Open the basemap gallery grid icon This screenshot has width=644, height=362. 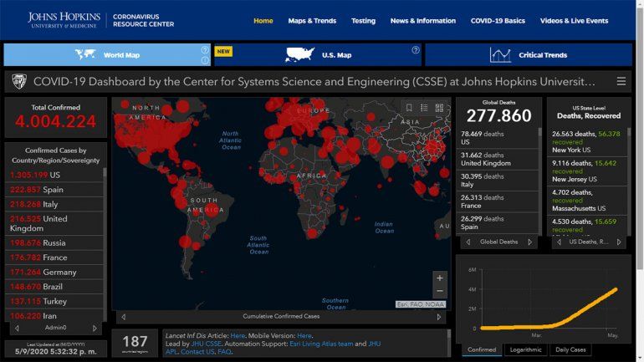(439, 108)
